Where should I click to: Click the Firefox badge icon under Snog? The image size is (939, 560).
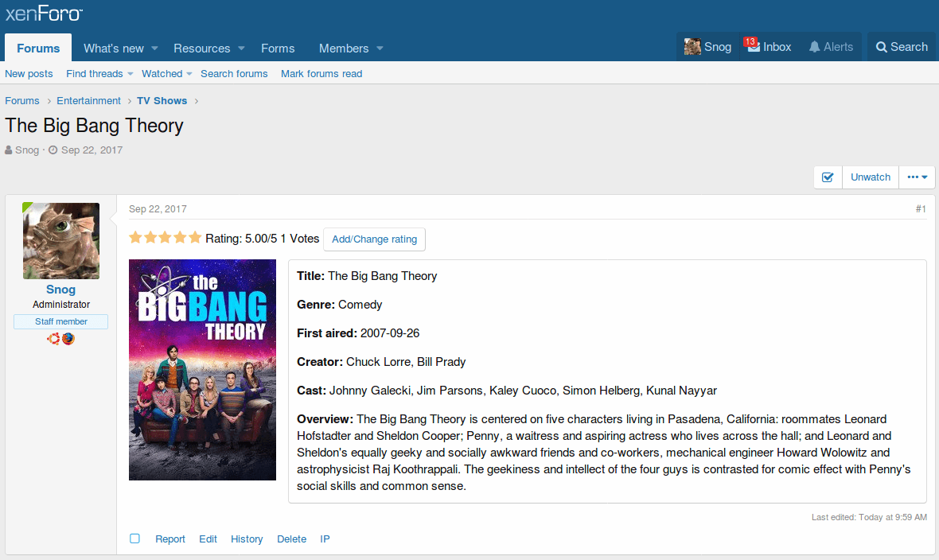(x=68, y=339)
